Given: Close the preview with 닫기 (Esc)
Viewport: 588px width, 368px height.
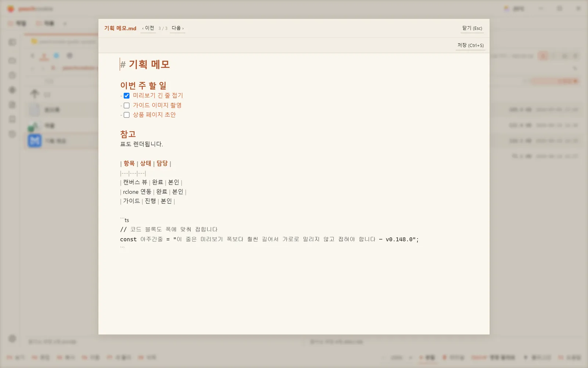Looking at the screenshot, I should (x=472, y=28).
